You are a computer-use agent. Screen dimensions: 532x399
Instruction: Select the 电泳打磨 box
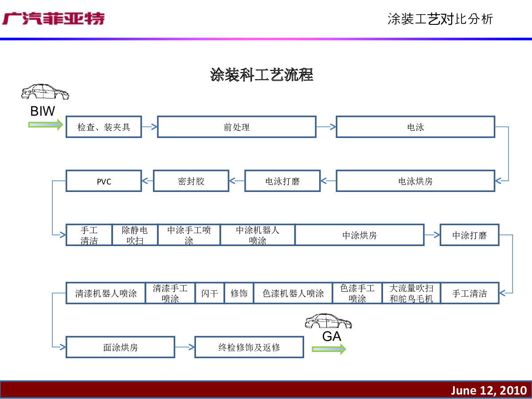pos(282,181)
